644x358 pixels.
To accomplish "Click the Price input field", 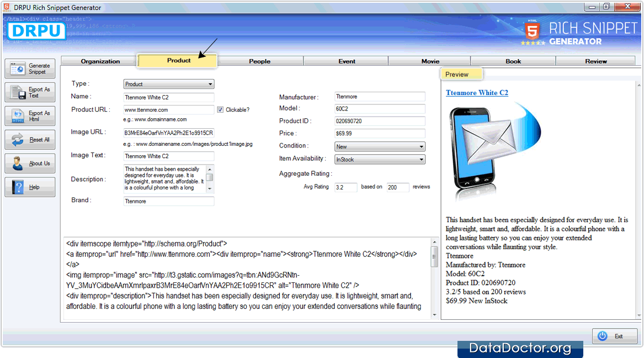I will pyautogui.click(x=380, y=134).
